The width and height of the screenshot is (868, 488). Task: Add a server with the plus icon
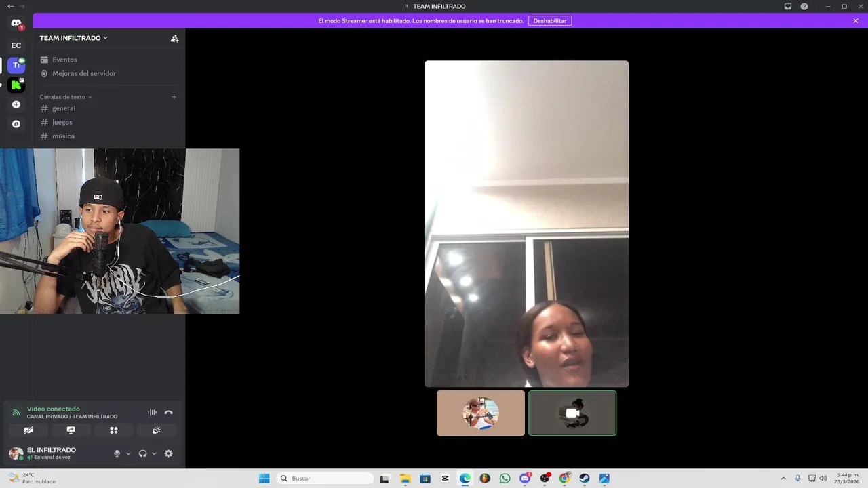coord(16,104)
